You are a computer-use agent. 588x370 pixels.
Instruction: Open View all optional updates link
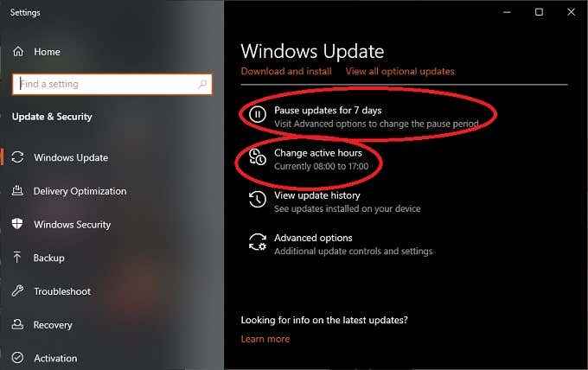coord(400,71)
